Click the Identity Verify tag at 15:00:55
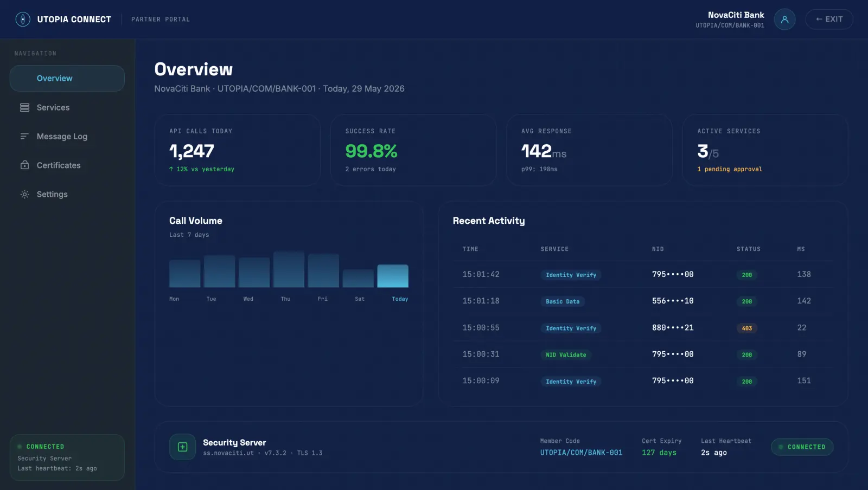The image size is (868, 490). tap(571, 328)
